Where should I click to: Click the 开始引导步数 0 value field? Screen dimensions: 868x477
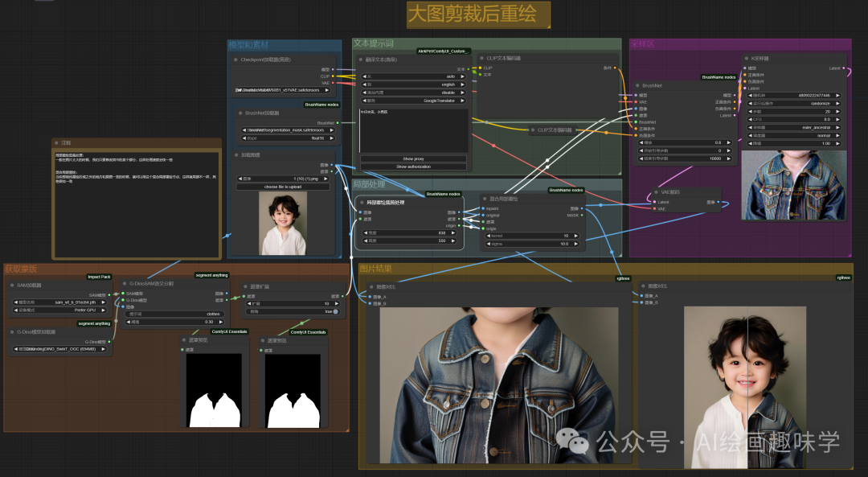686,150
